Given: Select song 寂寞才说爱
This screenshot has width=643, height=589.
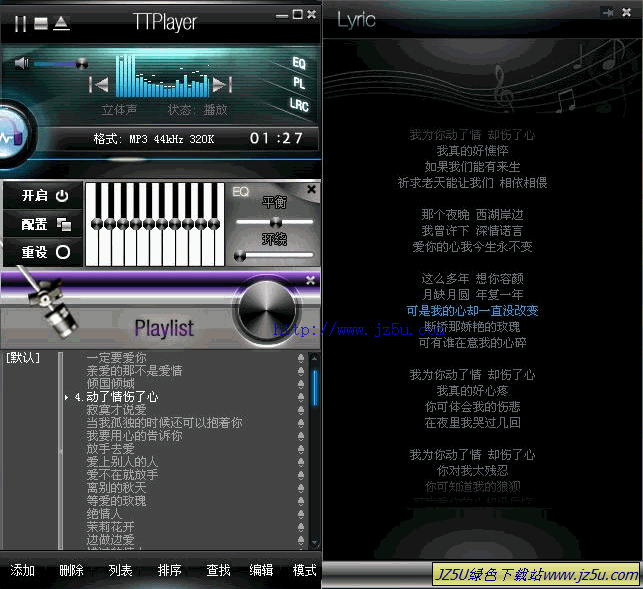Looking at the screenshot, I should pos(116,409).
